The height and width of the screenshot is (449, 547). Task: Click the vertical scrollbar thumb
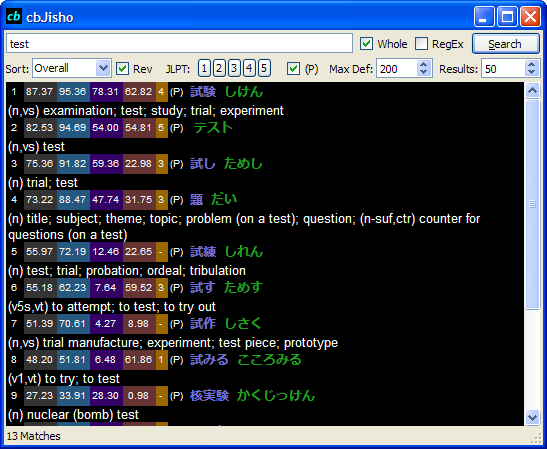(x=532, y=204)
